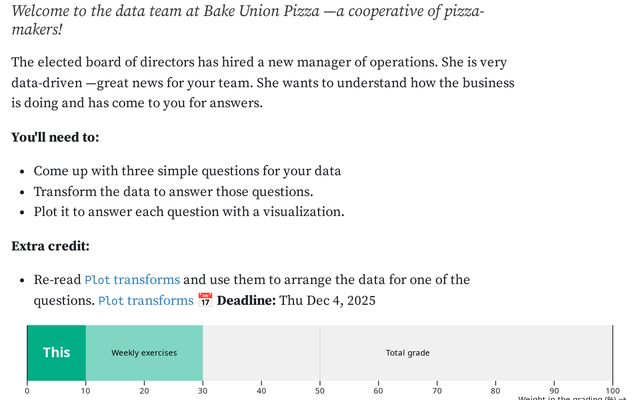Click the 50 tick label on axis
Viewport: 640px width, 400px height.
coord(320,390)
